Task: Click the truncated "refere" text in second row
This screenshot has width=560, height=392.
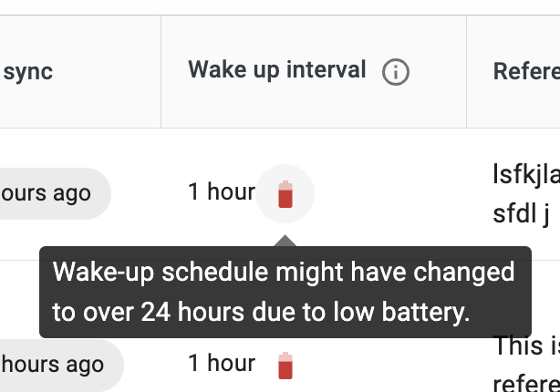Action: click(526, 382)
